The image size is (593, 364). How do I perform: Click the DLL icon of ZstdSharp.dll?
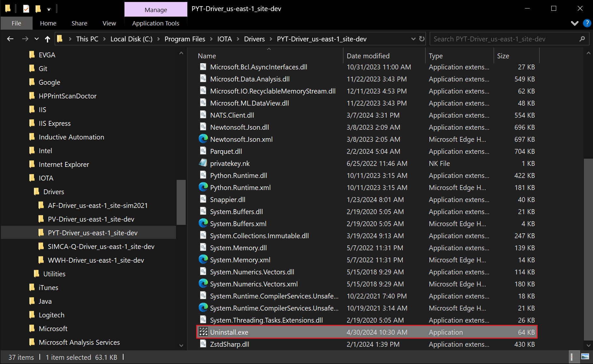(203, 344)
